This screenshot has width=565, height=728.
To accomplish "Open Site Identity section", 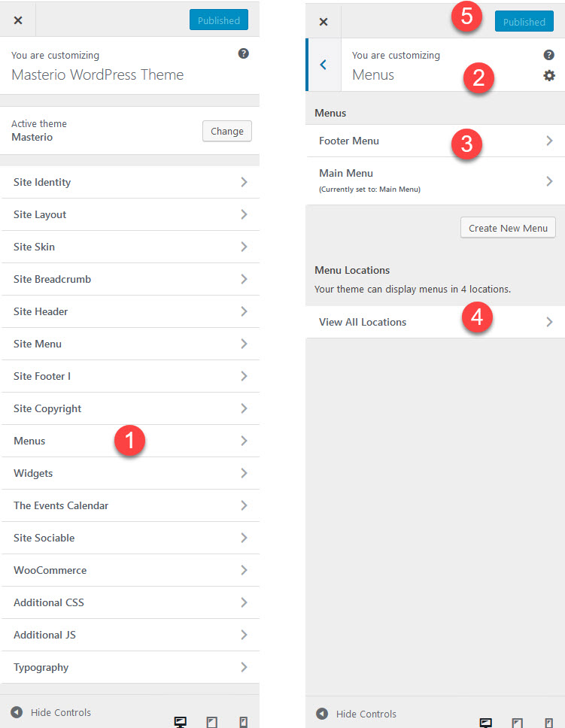I will (x=130, y=182).
